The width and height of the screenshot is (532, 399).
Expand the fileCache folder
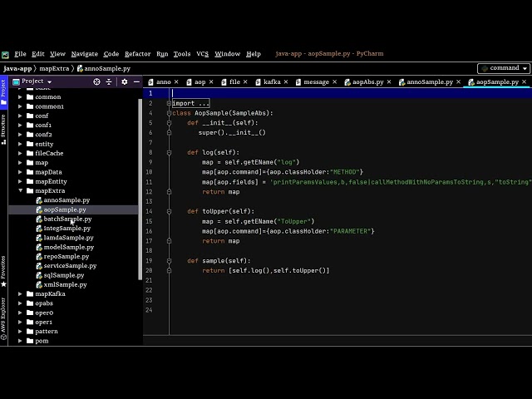click(x=20, y=153)
